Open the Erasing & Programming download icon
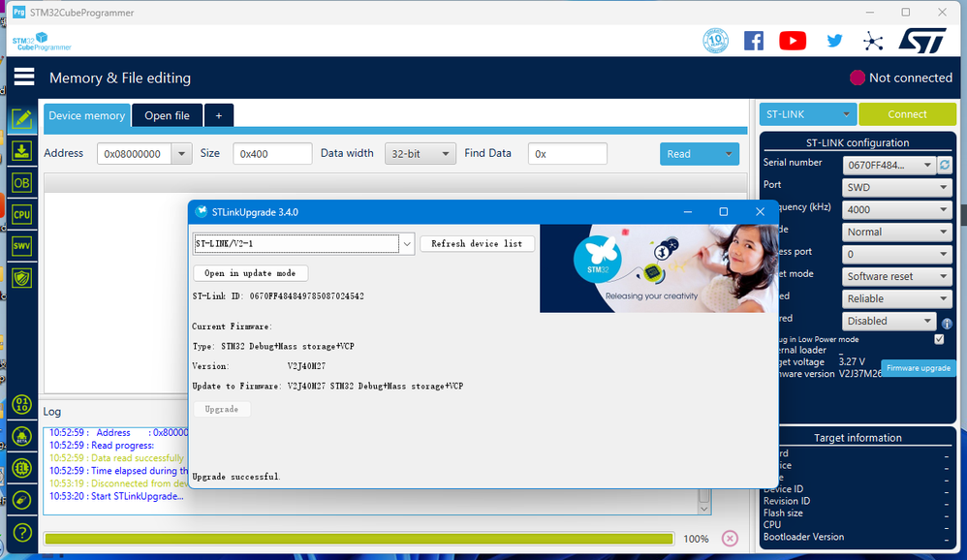The height and width of the screenshot is (560, 967). pos(22,151)
